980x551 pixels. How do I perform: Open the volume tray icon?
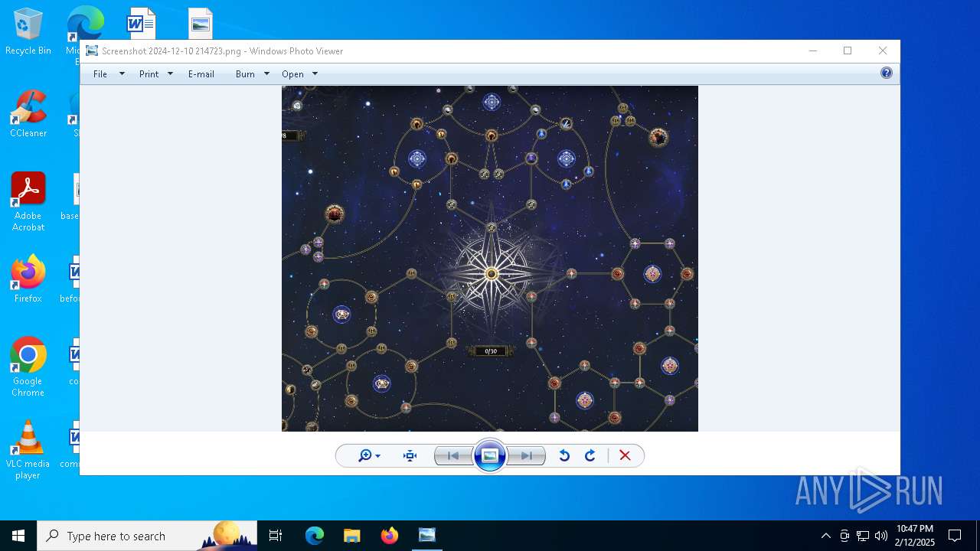point(880,536)
